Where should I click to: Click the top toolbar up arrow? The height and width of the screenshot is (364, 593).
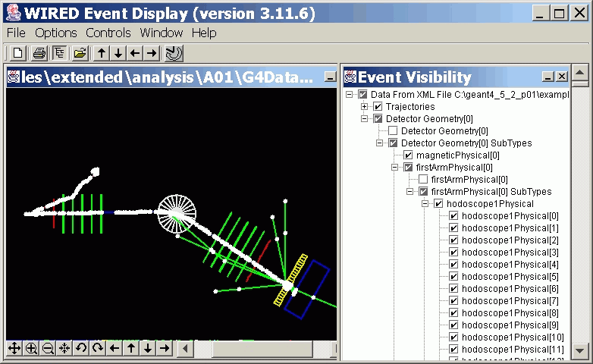(102, 53)
